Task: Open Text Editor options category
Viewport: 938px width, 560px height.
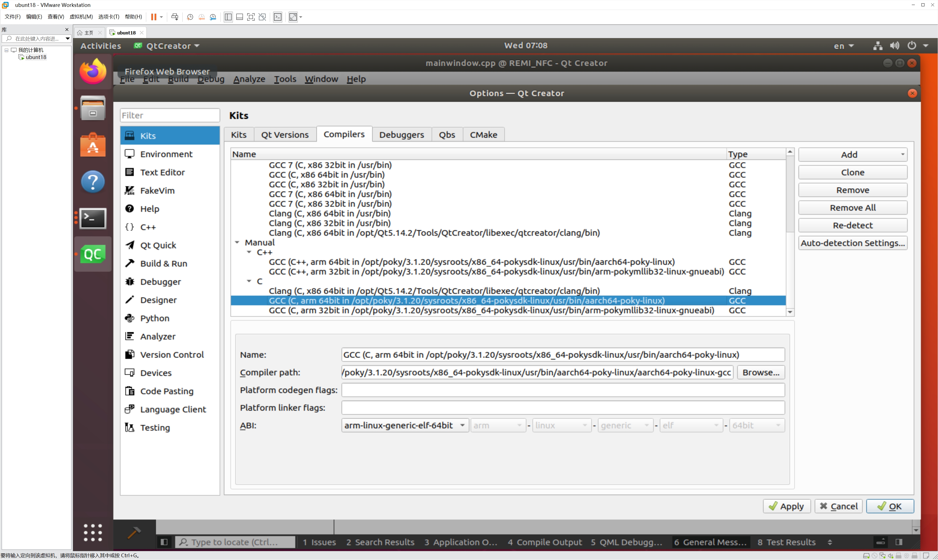Action: (170, 172)
